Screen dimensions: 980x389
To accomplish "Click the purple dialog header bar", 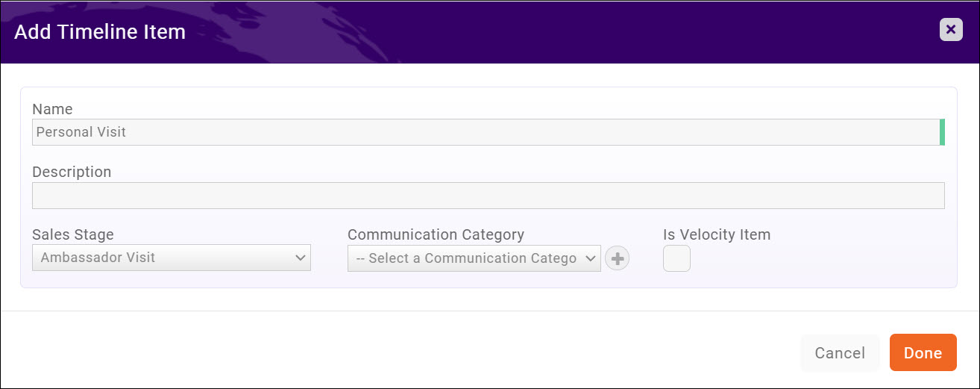I will coord(522,32).
